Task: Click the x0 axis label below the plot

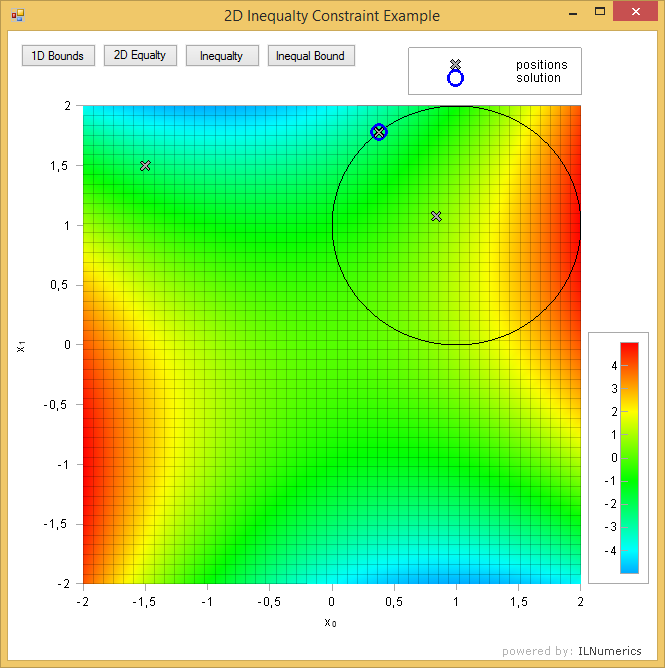Action: pos(330,622)
